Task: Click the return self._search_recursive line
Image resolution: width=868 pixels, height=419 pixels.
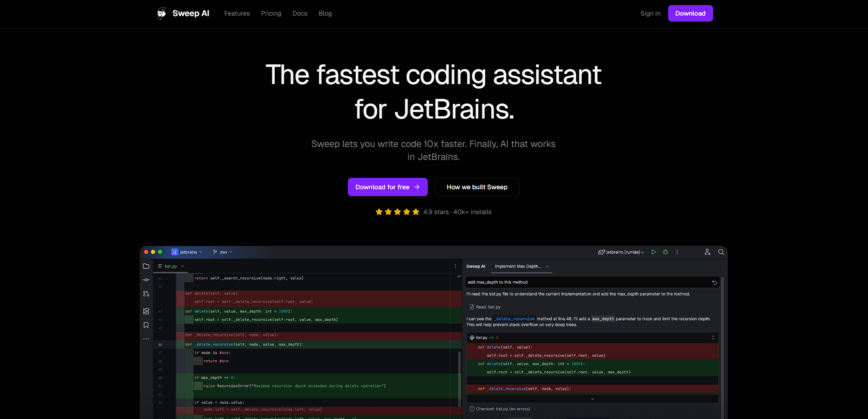Action: click(249, 278)
